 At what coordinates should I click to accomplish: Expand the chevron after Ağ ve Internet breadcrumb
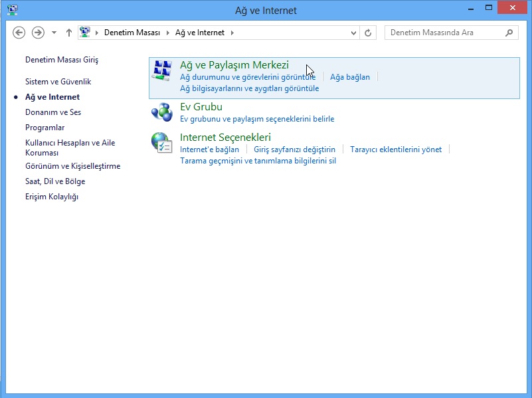point(232,33)
